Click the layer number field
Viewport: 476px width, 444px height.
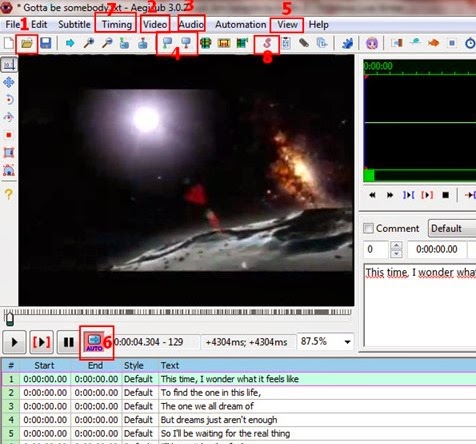[376, 249]
